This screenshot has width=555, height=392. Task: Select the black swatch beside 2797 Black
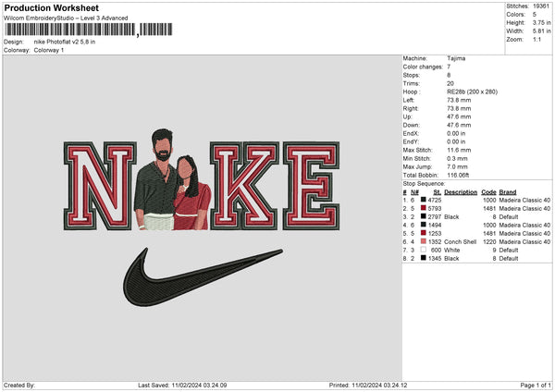coord(424,216)
